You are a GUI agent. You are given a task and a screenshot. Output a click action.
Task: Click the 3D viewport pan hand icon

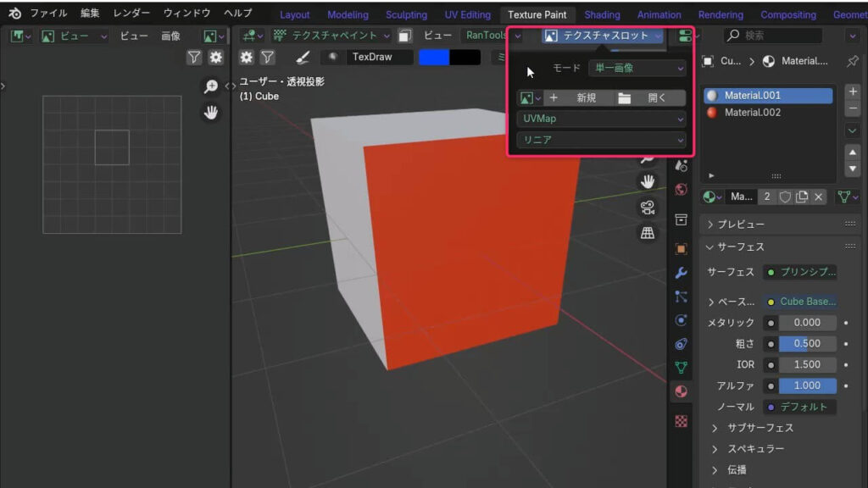[x=648, y=181]
